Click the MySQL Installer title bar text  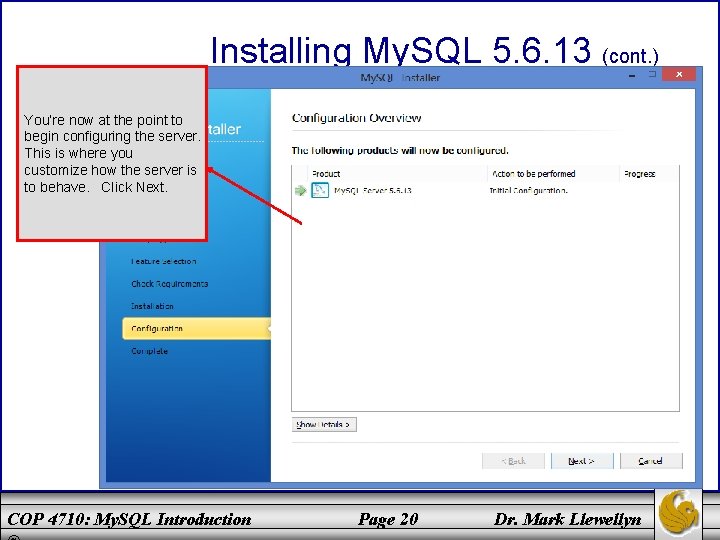click(x=400, y=78)
